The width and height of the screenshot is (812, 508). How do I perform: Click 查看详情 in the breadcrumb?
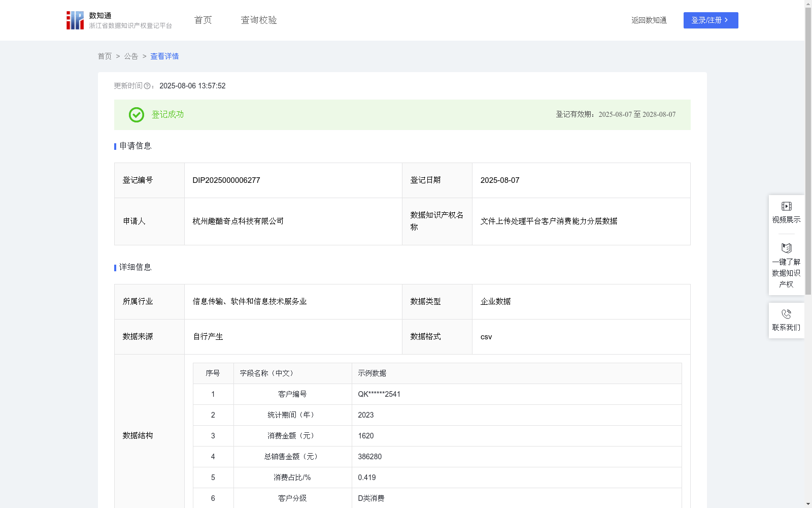coord(164,56)
